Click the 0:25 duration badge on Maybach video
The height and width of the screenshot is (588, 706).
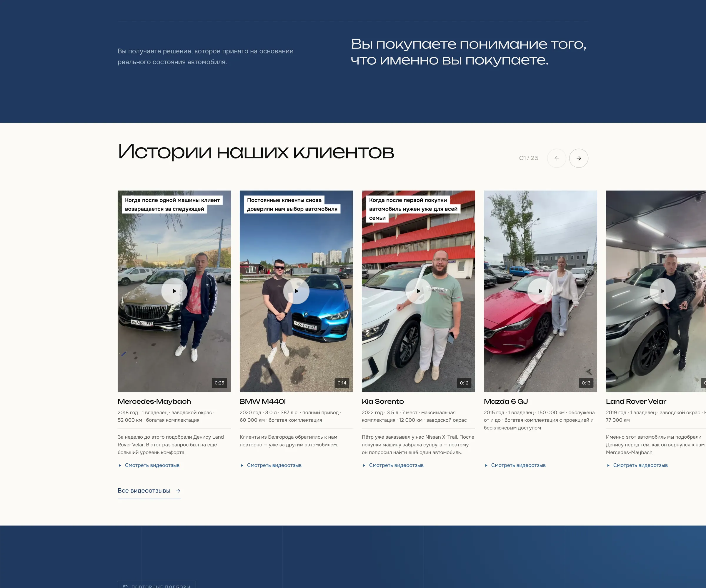[x=219, y=383]
